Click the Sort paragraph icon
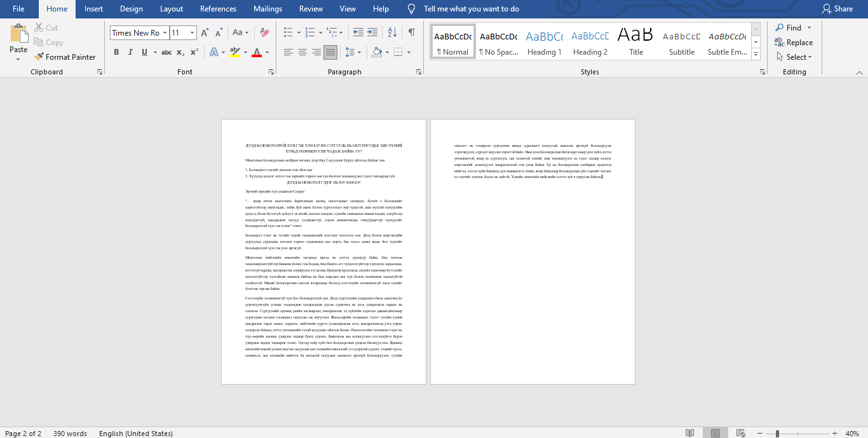868x438 pixels. [391, 32]
